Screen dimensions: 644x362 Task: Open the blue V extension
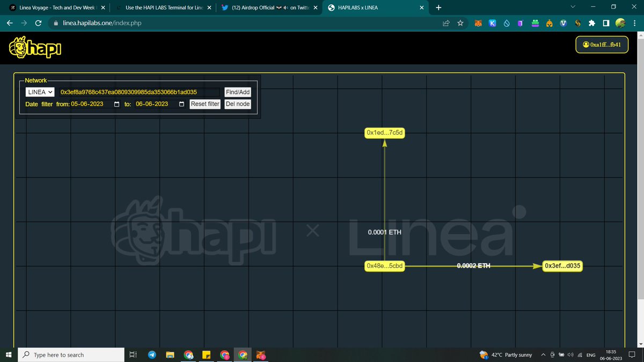click(563, 24)
